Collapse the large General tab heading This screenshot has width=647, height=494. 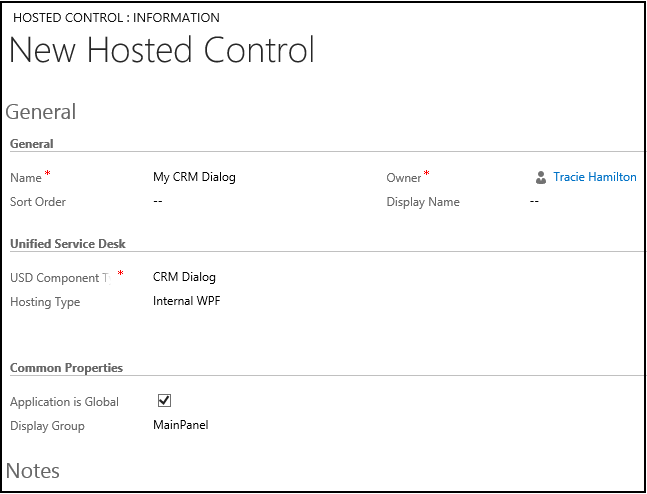[x=41, y=112]
